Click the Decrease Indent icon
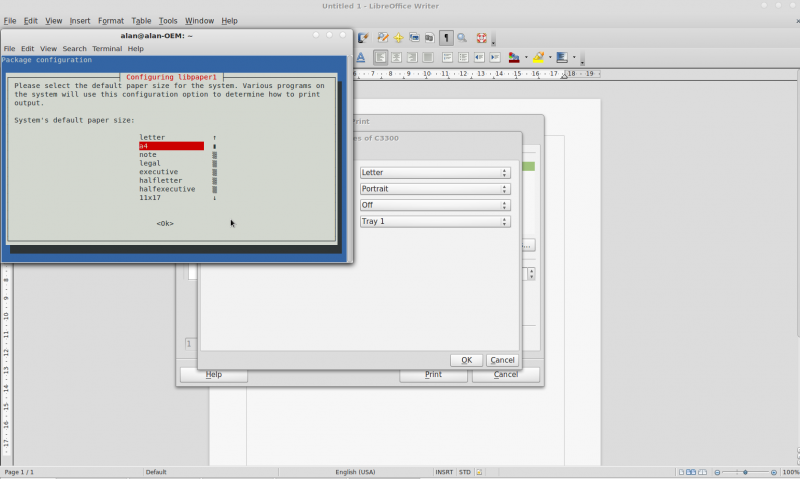This screenshot has width=800, height=479. [479, 58]
